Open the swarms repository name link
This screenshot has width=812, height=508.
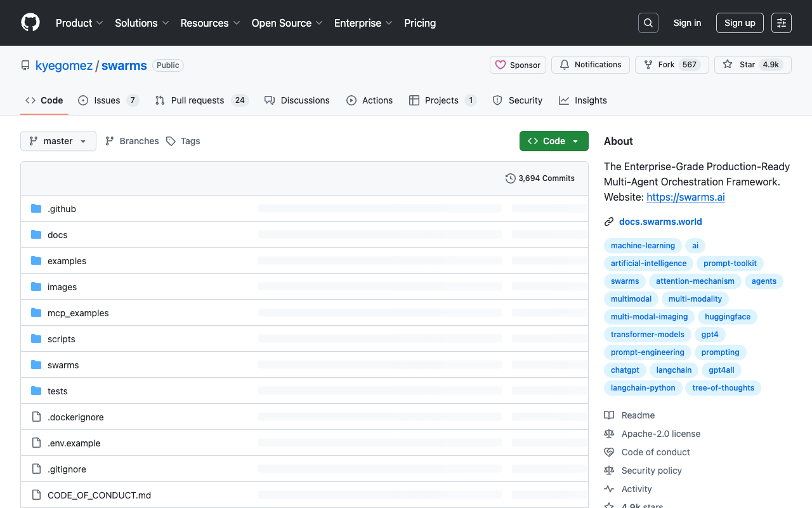click(x=124, y=65)
